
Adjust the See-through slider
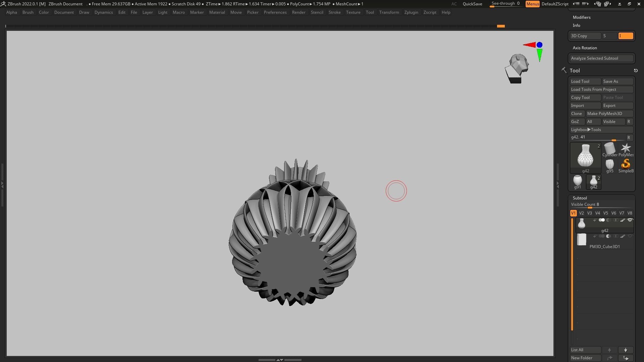pyautogui.click(x=505, y=4)
